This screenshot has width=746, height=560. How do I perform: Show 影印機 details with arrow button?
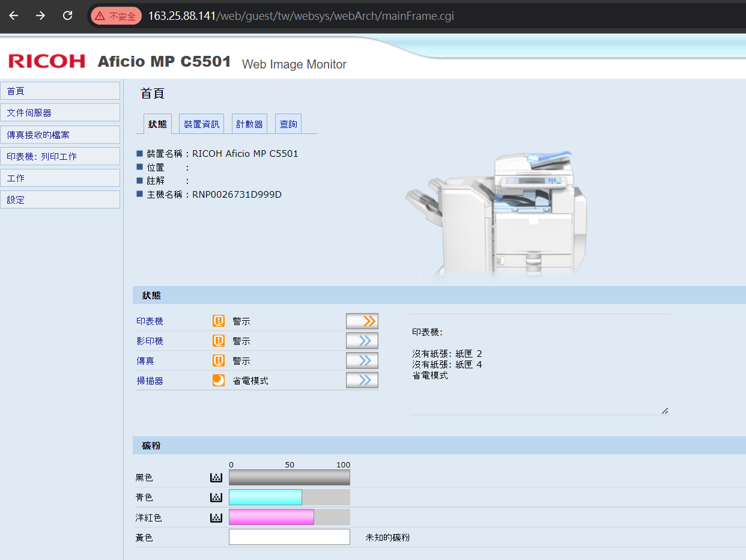click(x=362, y=341)
